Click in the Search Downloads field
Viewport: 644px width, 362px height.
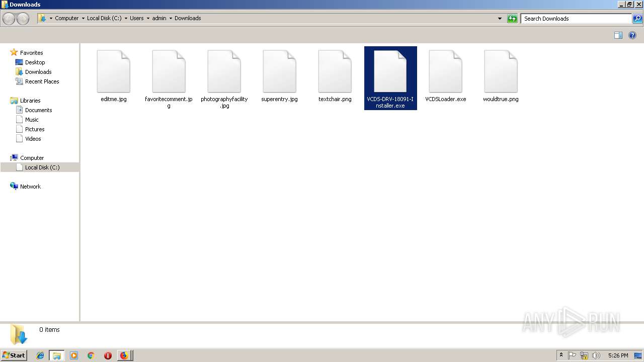click(x=576, y=19)
